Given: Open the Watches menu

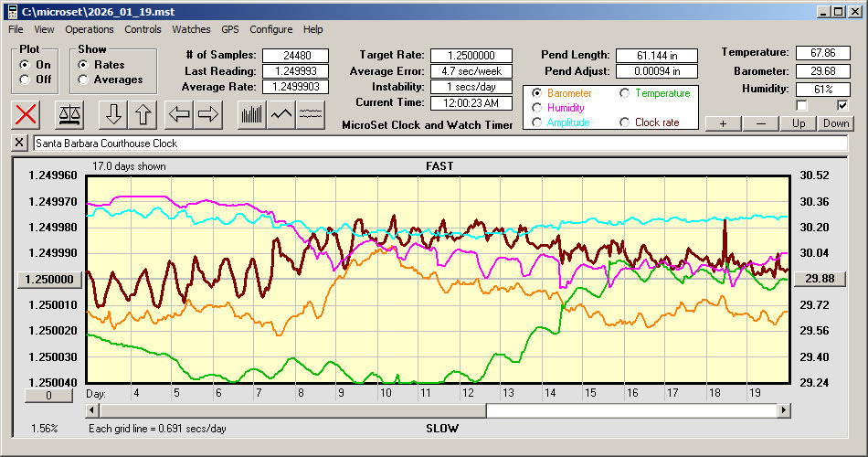Looking at the screenshot, I should click(191, 29).
